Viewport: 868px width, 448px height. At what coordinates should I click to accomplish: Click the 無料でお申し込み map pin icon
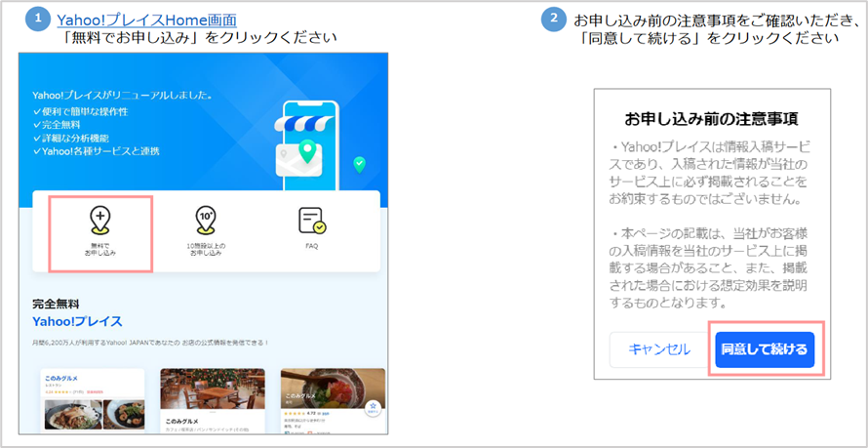click(x=100, y=222)
